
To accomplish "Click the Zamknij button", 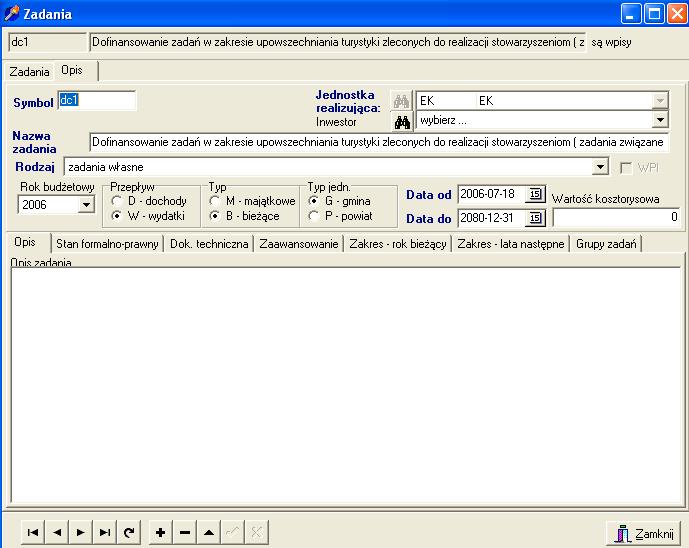I will pos(643,533).
